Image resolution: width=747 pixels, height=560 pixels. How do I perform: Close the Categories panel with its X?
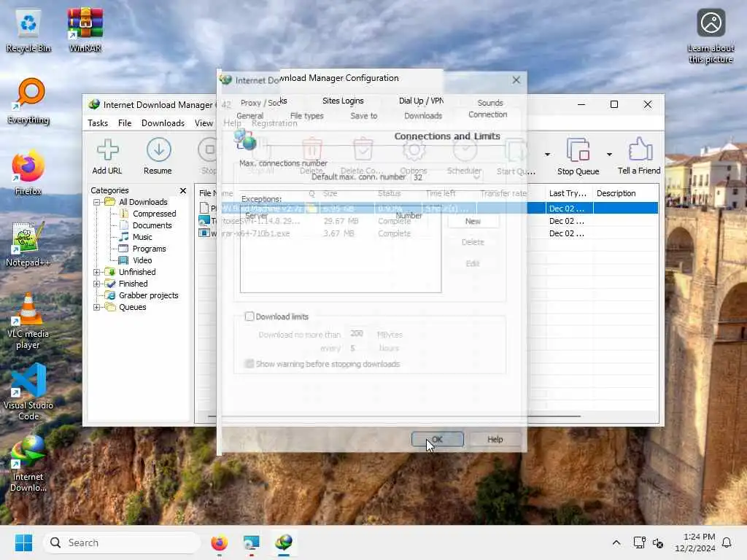click(x=183, y=190)
